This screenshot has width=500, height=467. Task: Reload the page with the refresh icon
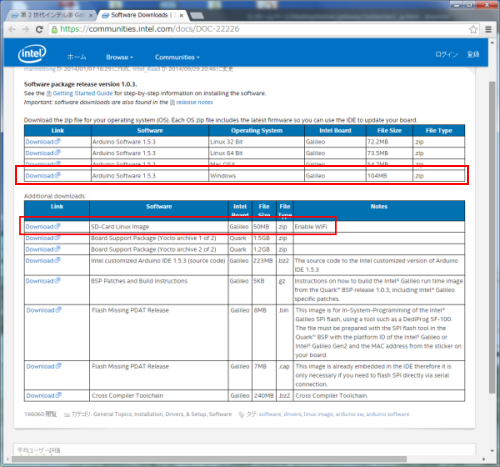click(x=39, y=29)
